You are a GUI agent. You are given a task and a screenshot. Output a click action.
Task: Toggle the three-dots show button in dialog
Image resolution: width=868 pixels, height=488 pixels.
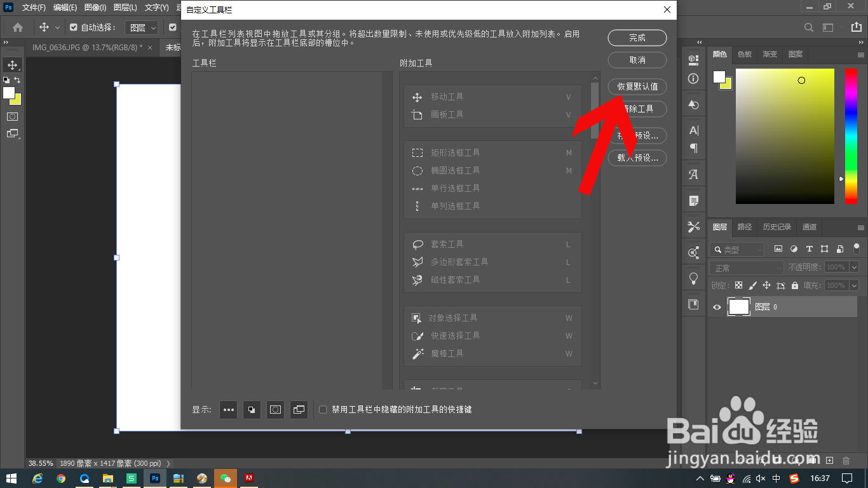pos(229,410)
